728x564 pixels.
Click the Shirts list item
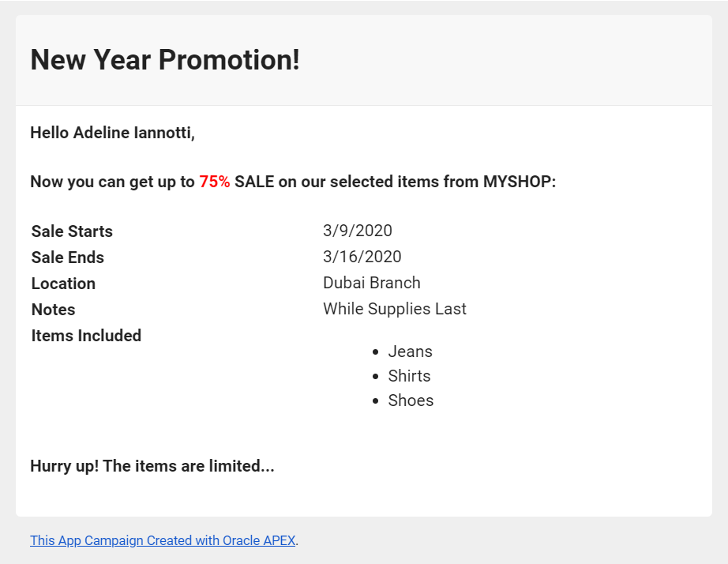(410, 376)
